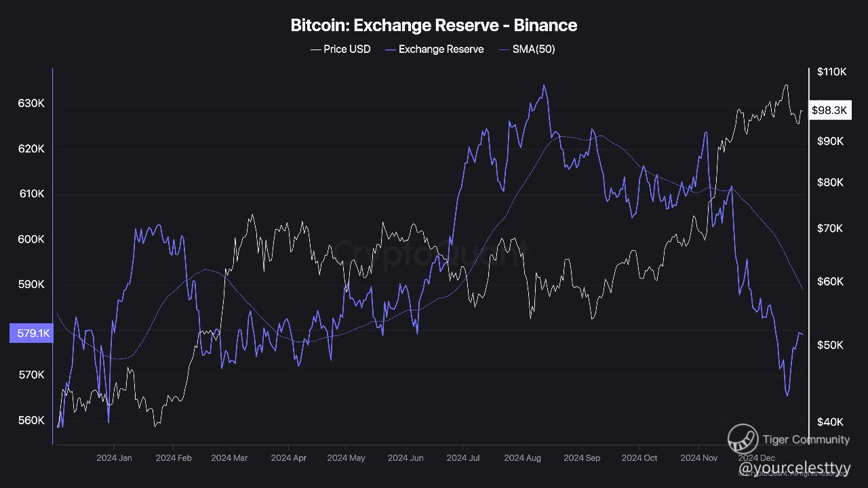Open the @yourcelesttyy handle
The height and width of the screenshot is (488, 868).
[793, 468]
